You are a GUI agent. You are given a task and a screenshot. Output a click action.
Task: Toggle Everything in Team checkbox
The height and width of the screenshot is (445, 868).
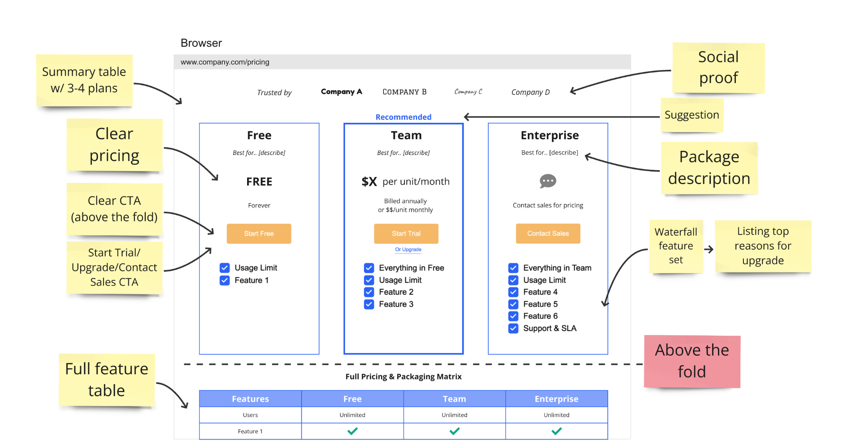click(513, 268)
